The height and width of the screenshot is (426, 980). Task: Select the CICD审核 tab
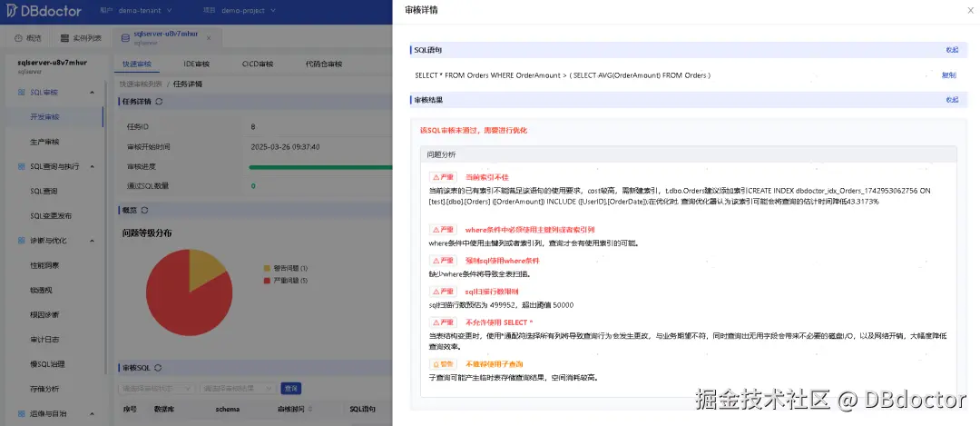click(258, 64)
